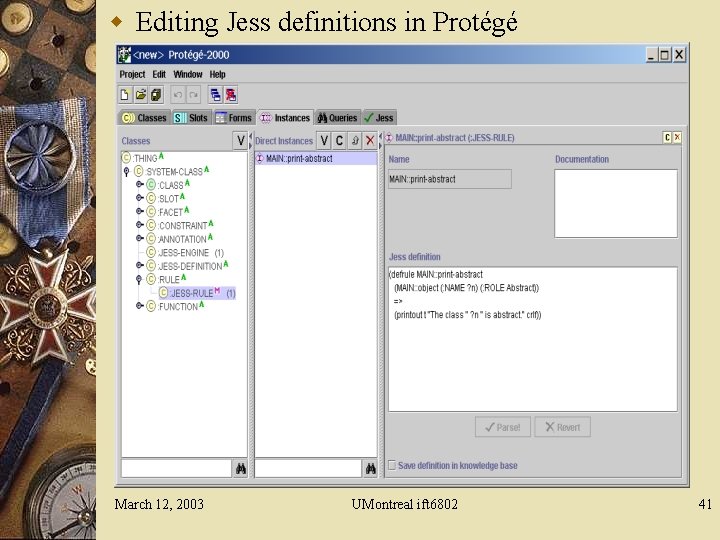Viewport: 720px width, 540px height.
Task: Expand the :FACET tree node
Action: click(x=140, y=212)
